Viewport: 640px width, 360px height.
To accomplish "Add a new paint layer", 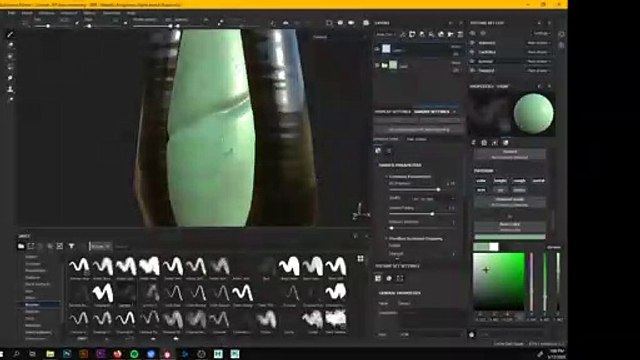I will (x=422, y=35).
